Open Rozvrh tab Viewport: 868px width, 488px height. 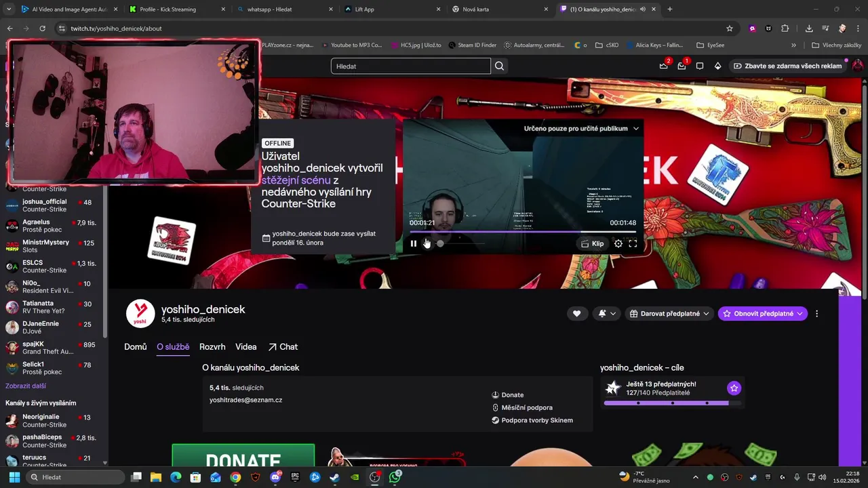(x=212, y=346)
